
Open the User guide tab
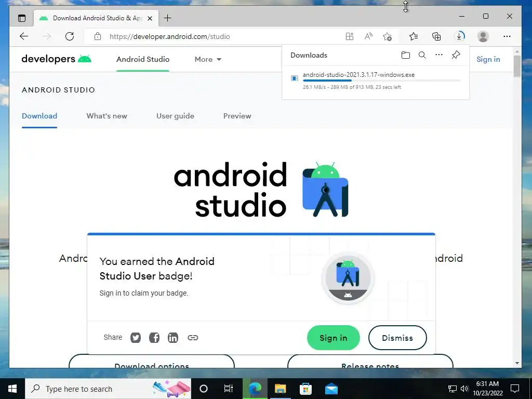[175, 116]
